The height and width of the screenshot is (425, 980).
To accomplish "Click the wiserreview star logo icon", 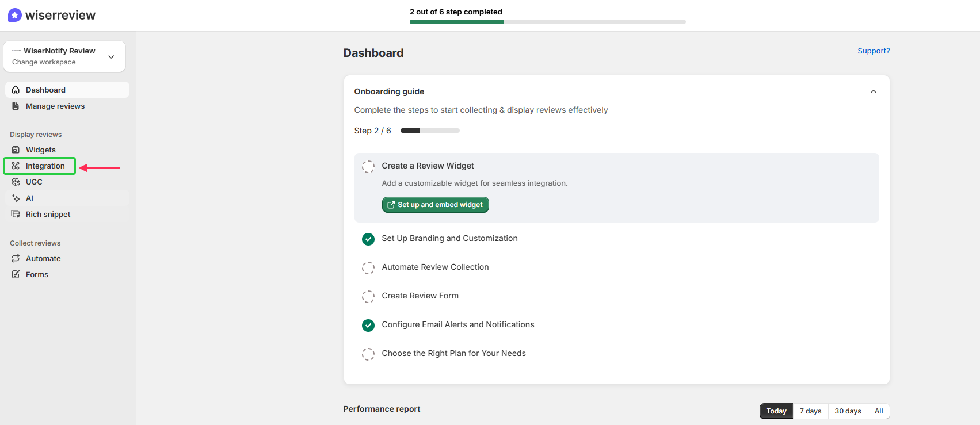I will pyautogui.click(x=15, y=15).
